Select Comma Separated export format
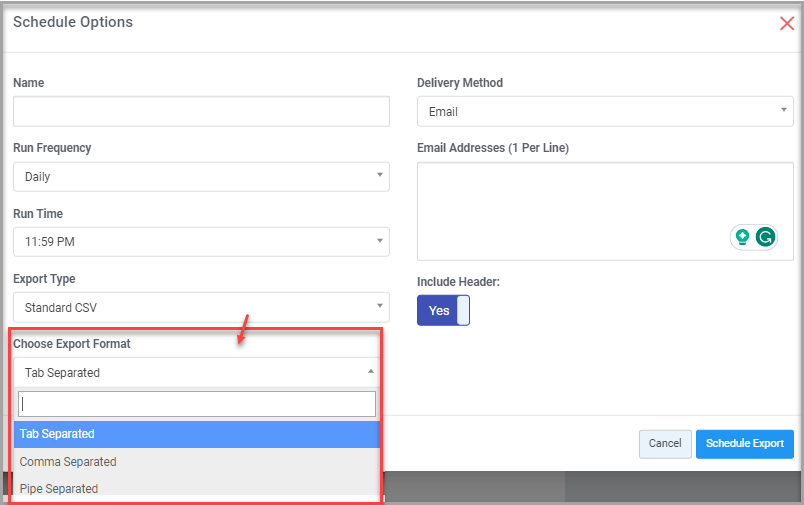 tap(197, 461)
